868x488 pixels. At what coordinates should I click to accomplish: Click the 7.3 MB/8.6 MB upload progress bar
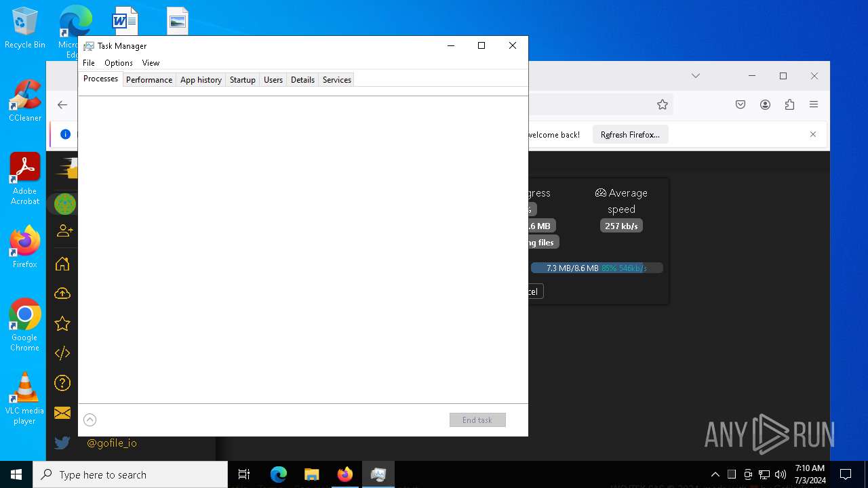tap(597, 268)
